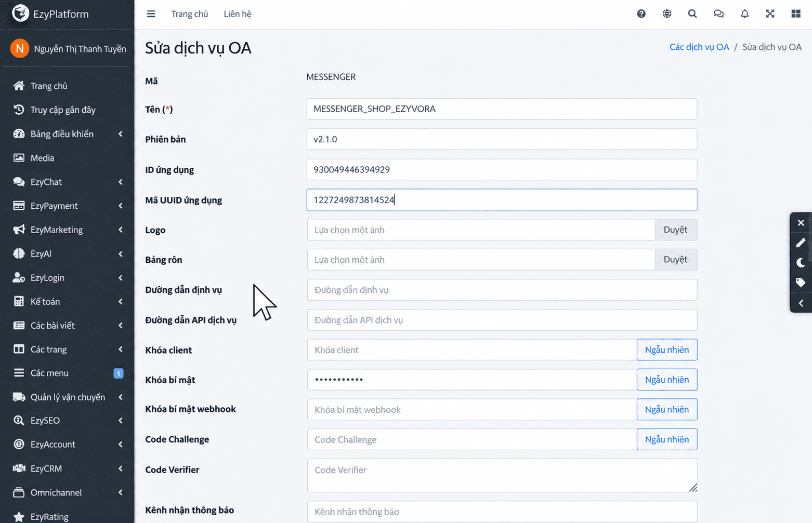The width and height of the screenshot is (812, 523).
Task: Follow the Các dịch vụ OA breadcrumb link
Action: point(699,47)
